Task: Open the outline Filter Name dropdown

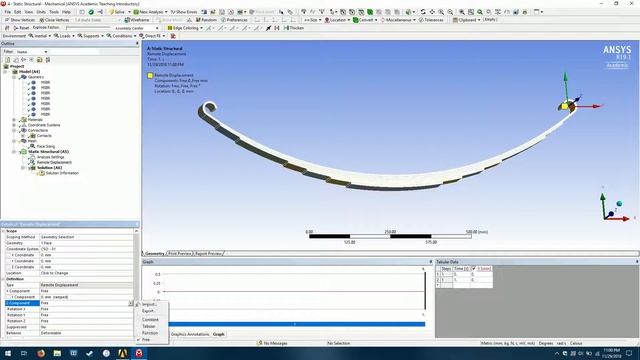Action: tap(32, 52)
